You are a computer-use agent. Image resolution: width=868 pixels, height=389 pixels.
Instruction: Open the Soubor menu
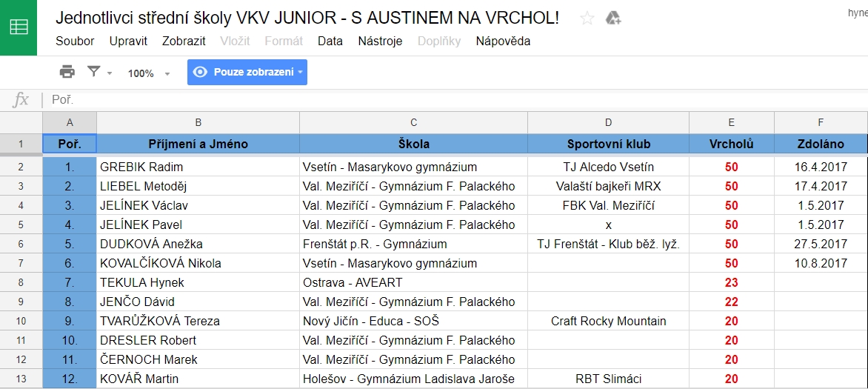[75, 41]
